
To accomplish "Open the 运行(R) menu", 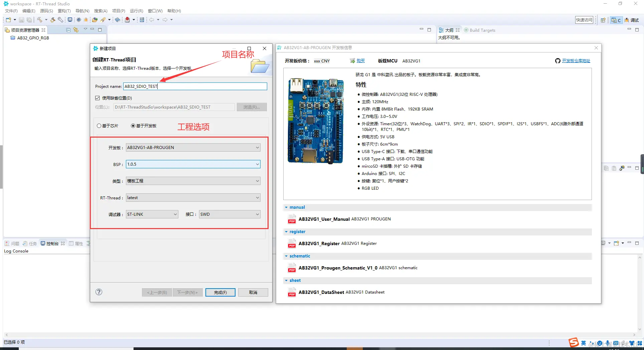I will (x=136, y=11).
